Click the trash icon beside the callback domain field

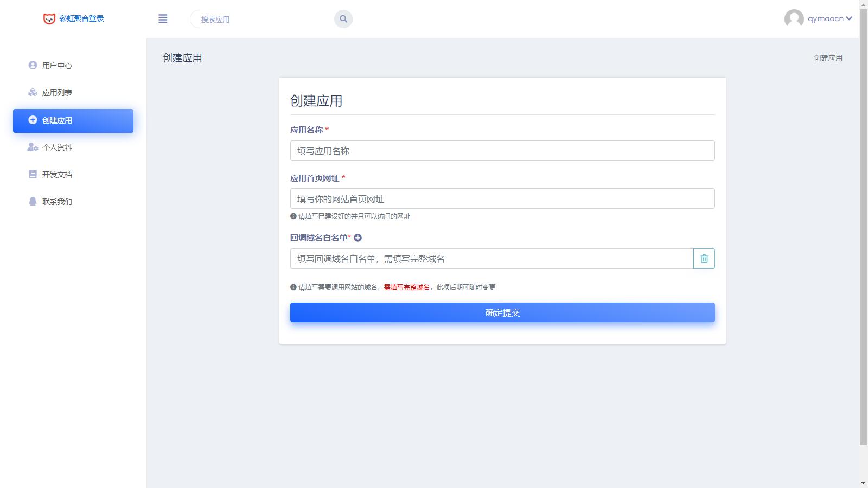(x=704, y=259)
